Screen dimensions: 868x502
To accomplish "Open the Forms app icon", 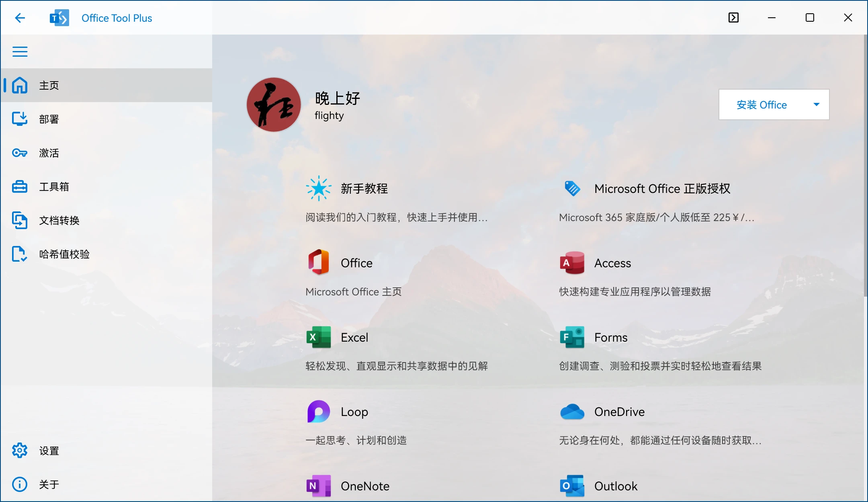I will [x=572, y=337].
